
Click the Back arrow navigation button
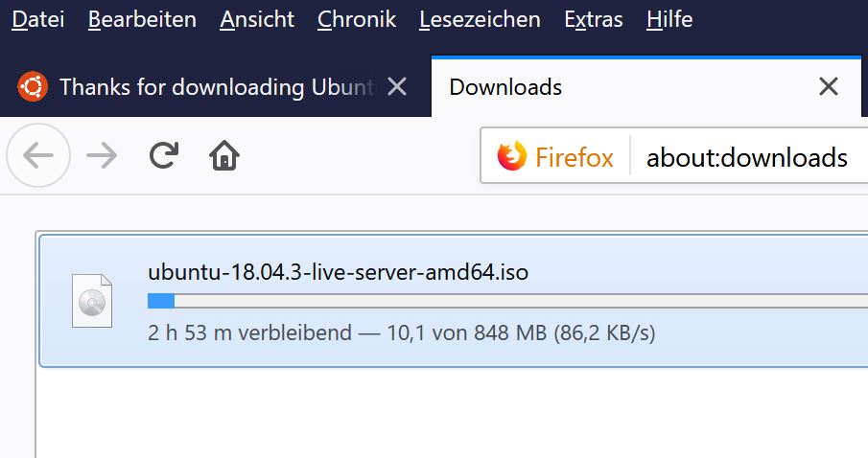(38, 155)
